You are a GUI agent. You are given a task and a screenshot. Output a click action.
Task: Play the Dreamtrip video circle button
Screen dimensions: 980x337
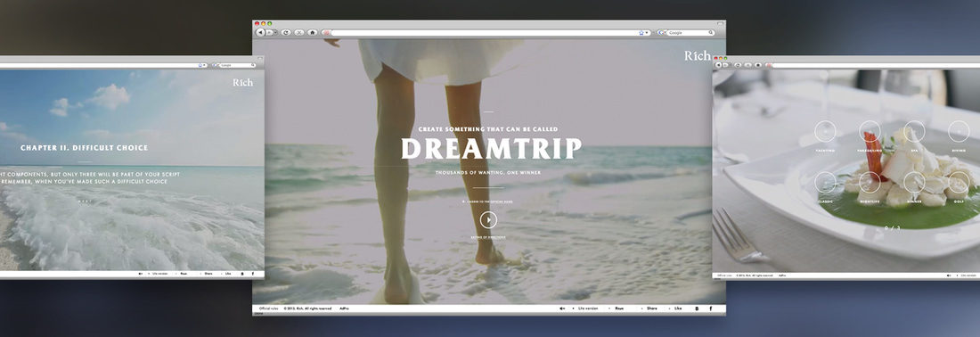(x=488, y=219)
